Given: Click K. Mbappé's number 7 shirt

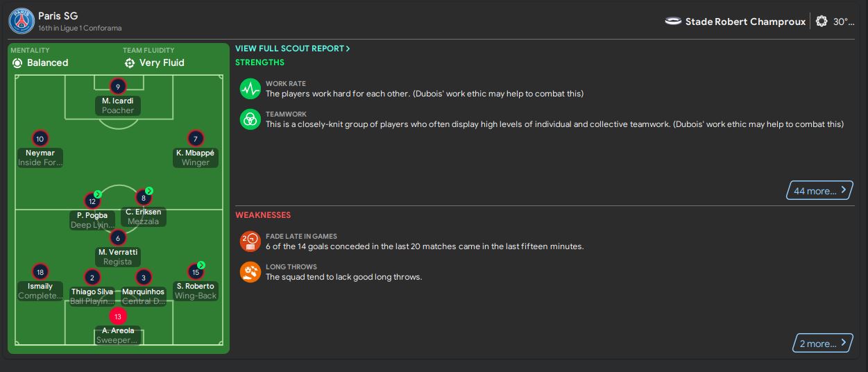Looking at the screenshot, I should point(196,139).
